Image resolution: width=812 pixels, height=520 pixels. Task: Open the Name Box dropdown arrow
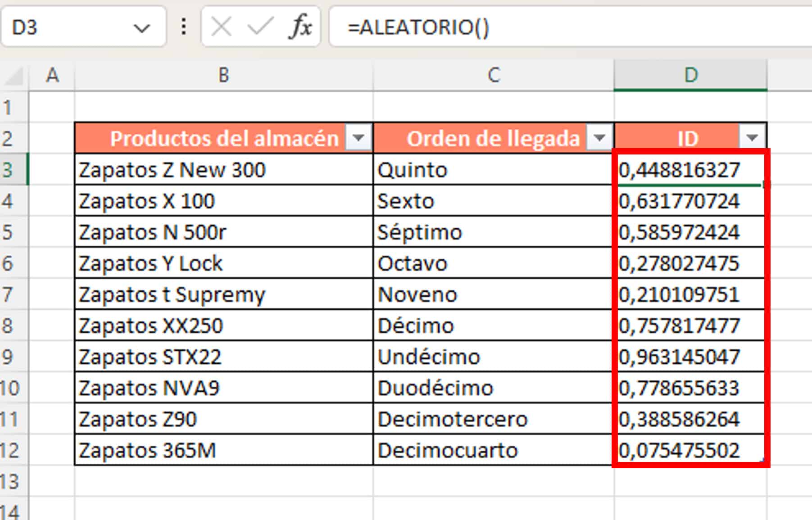[x=141, y=28]
